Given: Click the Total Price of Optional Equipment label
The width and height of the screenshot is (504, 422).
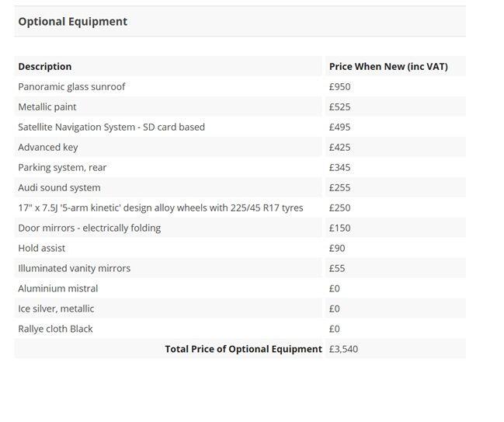Looking at the screenshot, I should tap(243, 350).
